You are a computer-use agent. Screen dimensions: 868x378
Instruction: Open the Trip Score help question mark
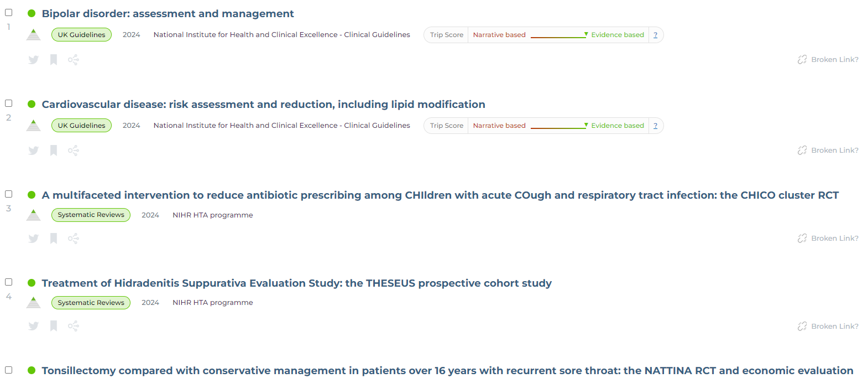click(656, 34)
